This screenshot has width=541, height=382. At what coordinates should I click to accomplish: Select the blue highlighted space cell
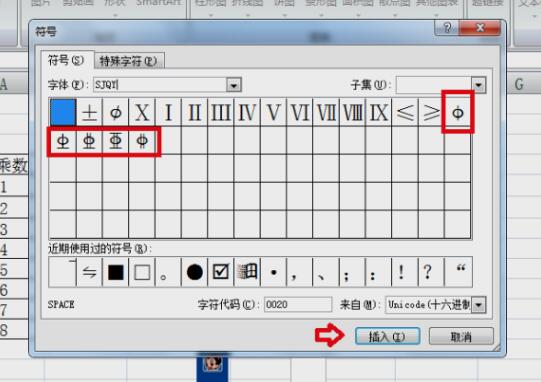pos(63,112)
